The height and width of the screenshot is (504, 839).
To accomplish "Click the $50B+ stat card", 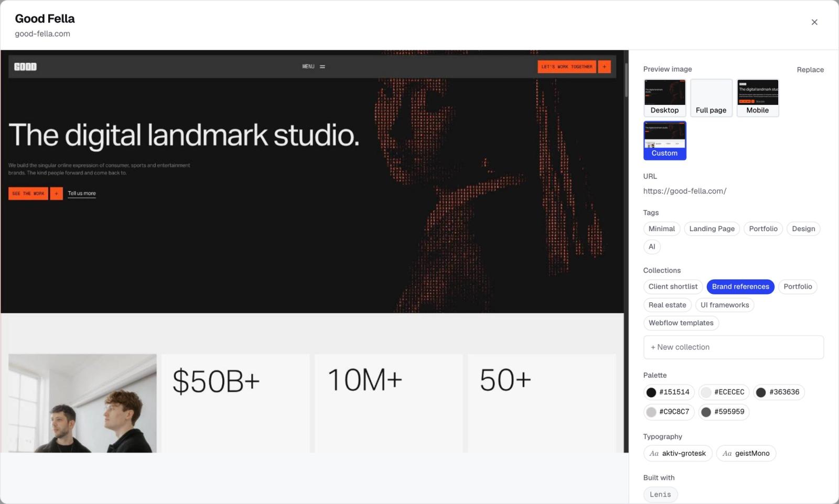I will [235, 403].
